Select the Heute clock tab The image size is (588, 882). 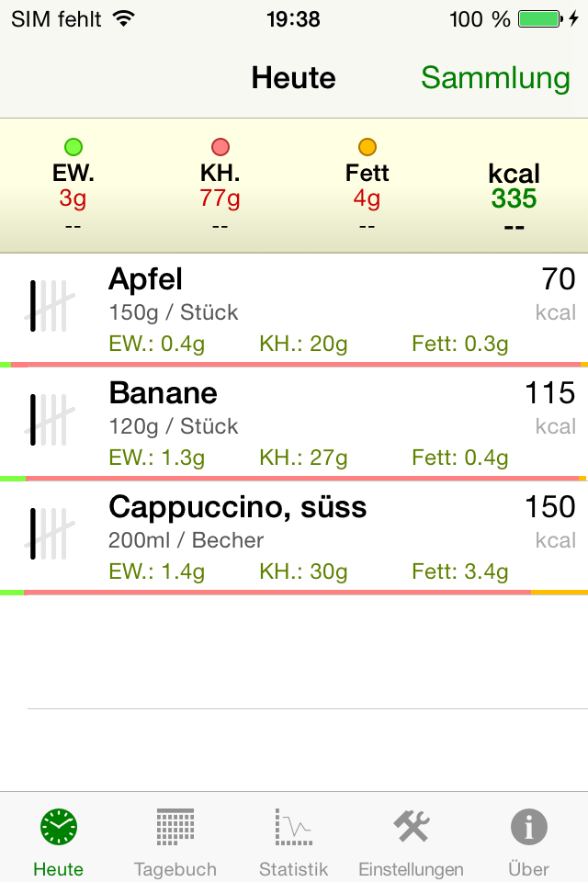click(x=58, y=842)
